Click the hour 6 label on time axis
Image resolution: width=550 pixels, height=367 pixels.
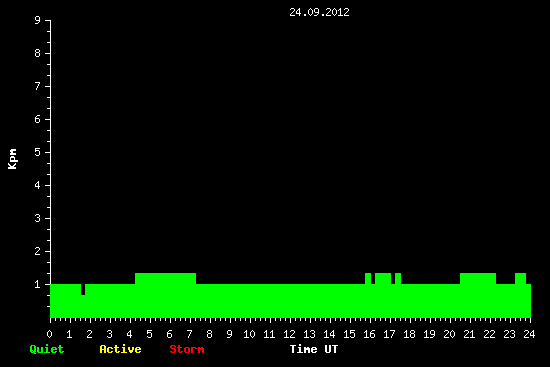[169, 334]
